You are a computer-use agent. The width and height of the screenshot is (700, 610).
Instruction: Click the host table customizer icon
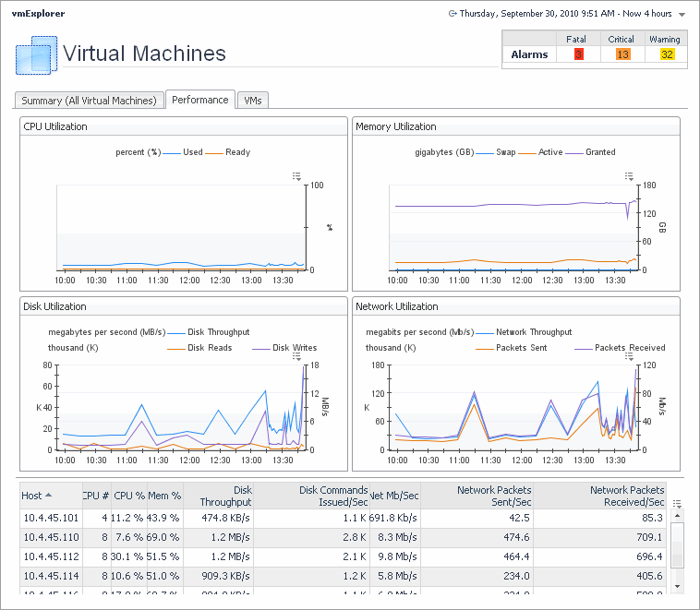pyautogui.click(x=678, y=504)
